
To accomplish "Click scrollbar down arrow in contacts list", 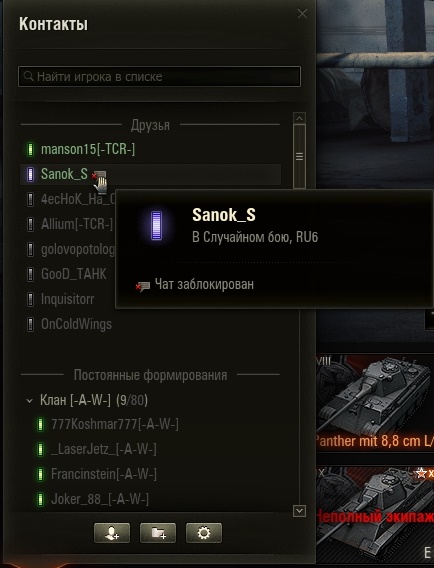I will click(x=299, y=511).
